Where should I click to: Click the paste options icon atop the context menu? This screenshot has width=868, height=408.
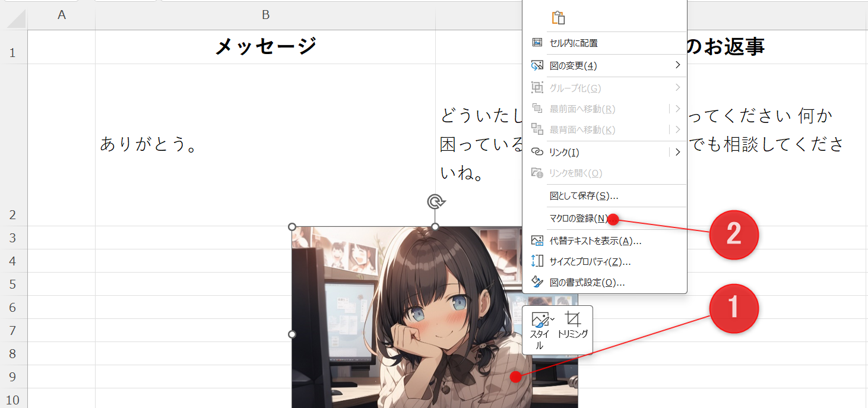point(558,18)
